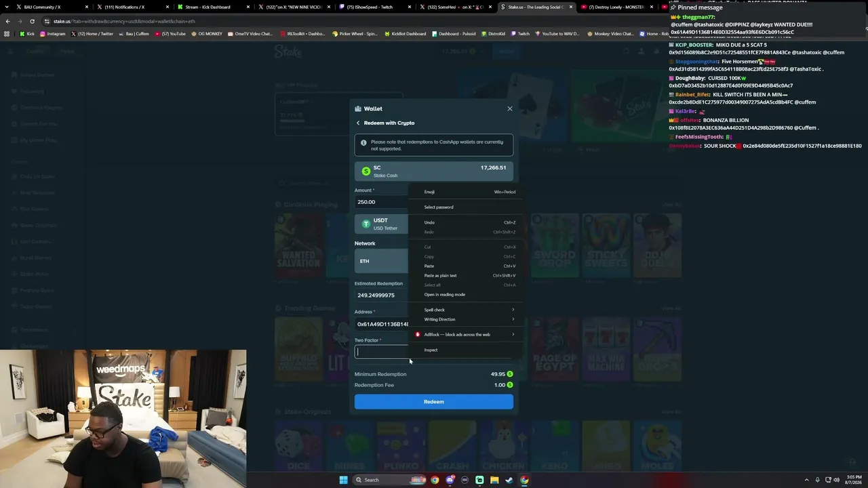Click the browser Reload button

[32, 21]
